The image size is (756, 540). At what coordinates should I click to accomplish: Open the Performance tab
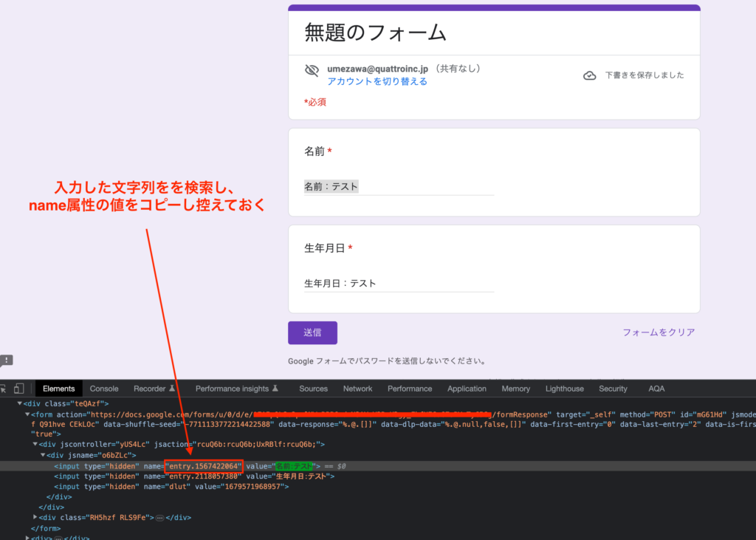410,389
